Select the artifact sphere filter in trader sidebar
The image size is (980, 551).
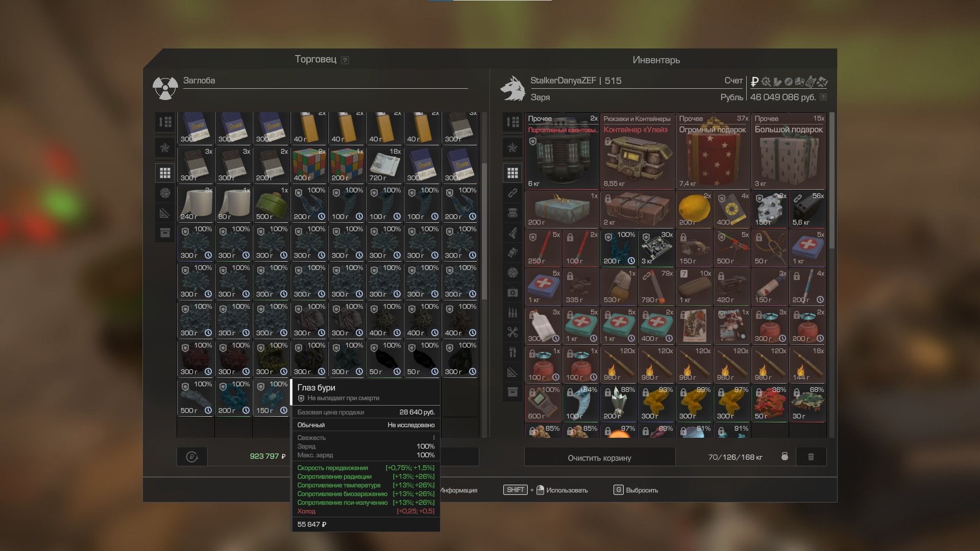click(165, 193)
